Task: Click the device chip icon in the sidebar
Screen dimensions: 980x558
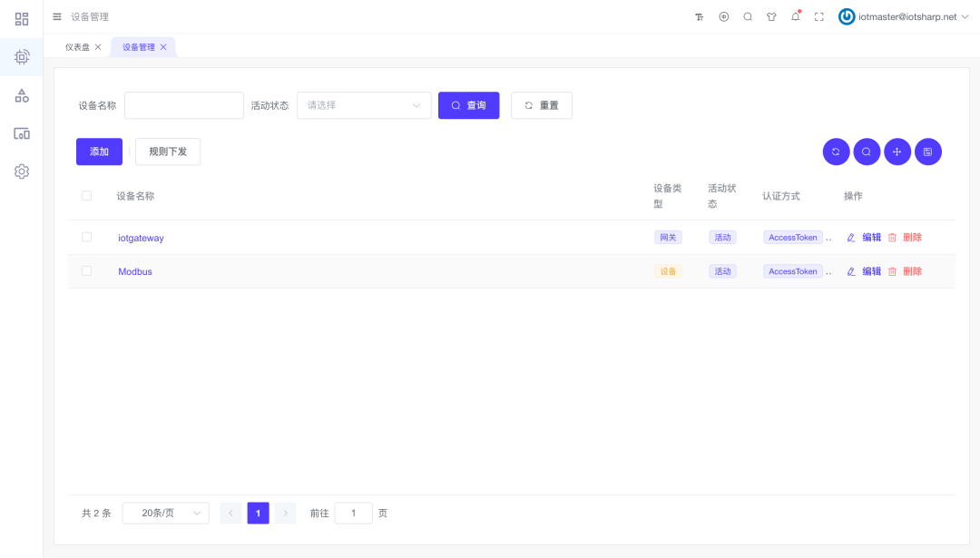Action: pyautogui.click(x=22, y=56)
